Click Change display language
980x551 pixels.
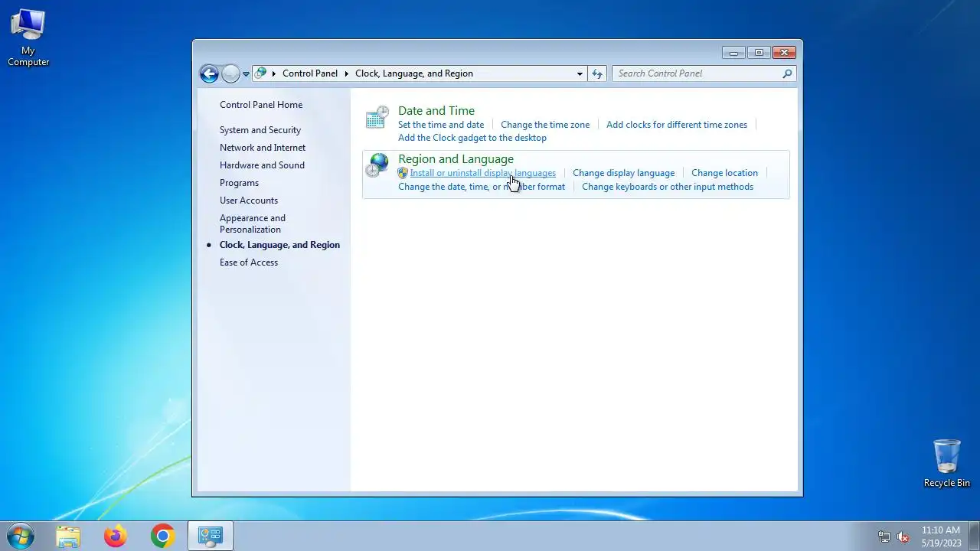click(624, 173)
